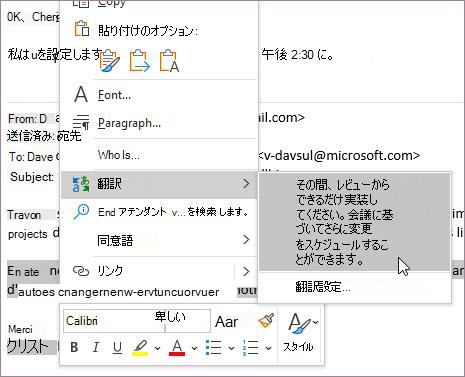This screenshot has width=465, height=377.
Task: Toggle Underline formatting
Action: coord(117,348)
